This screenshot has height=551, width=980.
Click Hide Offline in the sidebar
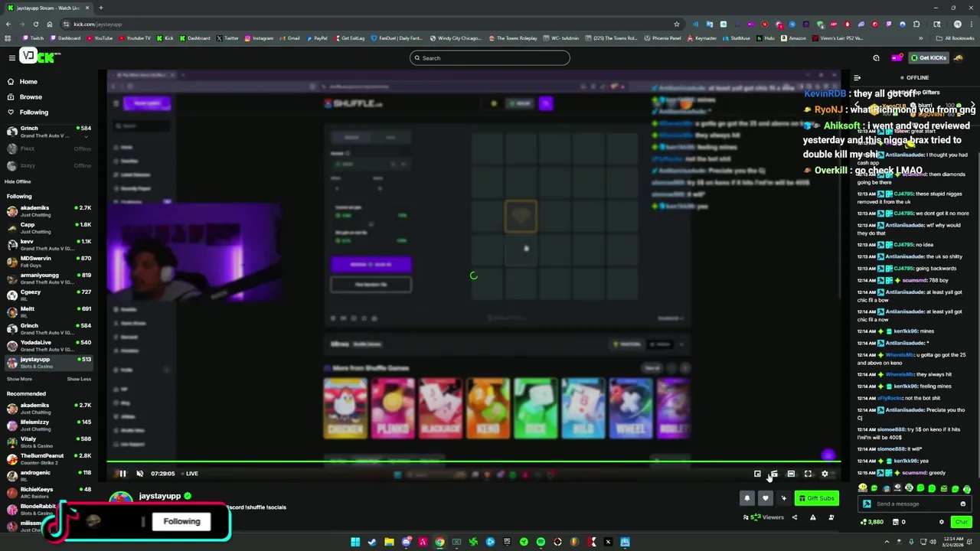[18, 181]
